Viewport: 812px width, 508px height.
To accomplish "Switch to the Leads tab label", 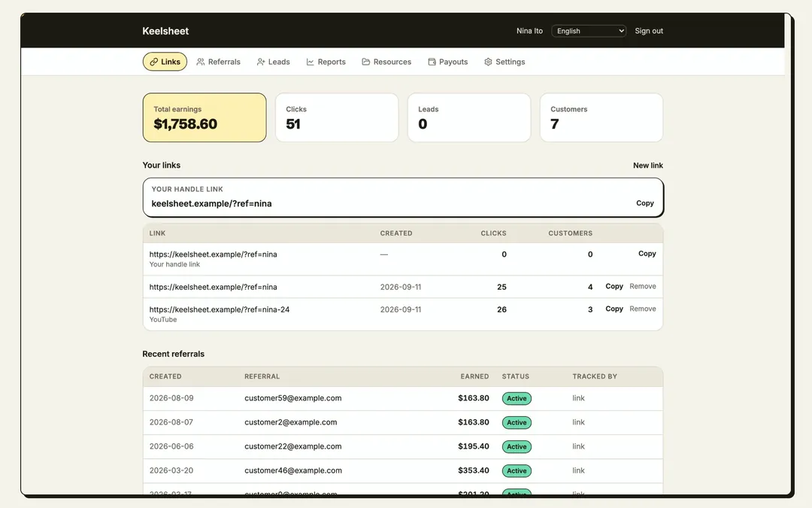I will click(x=279, y=62).
